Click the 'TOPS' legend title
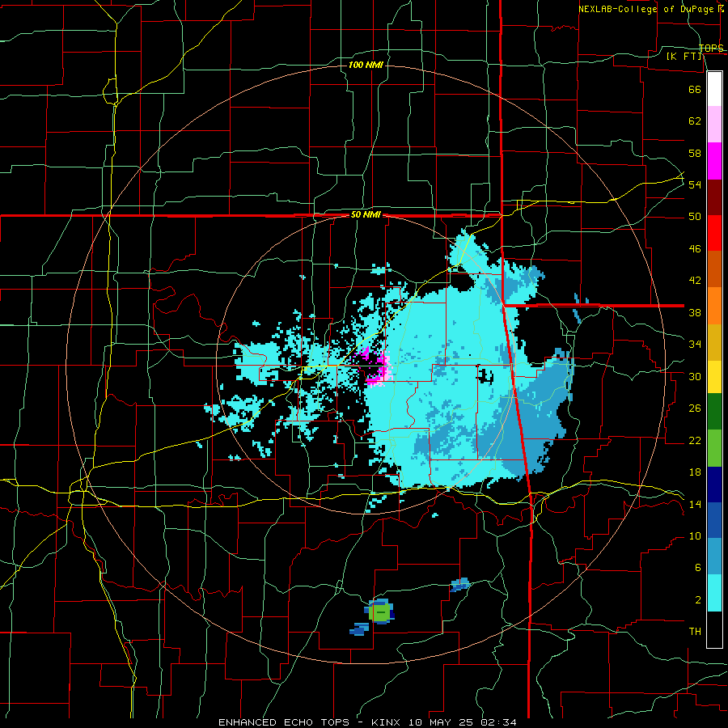The height and width of the screenshot is (728, 728). [711, 49]
